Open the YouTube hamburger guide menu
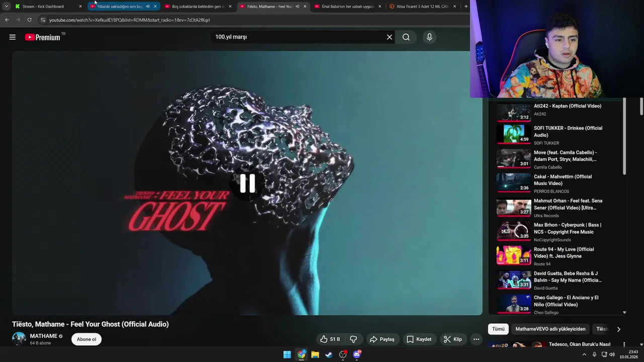Screen dimensions: 644x362 tap(13, 37)
